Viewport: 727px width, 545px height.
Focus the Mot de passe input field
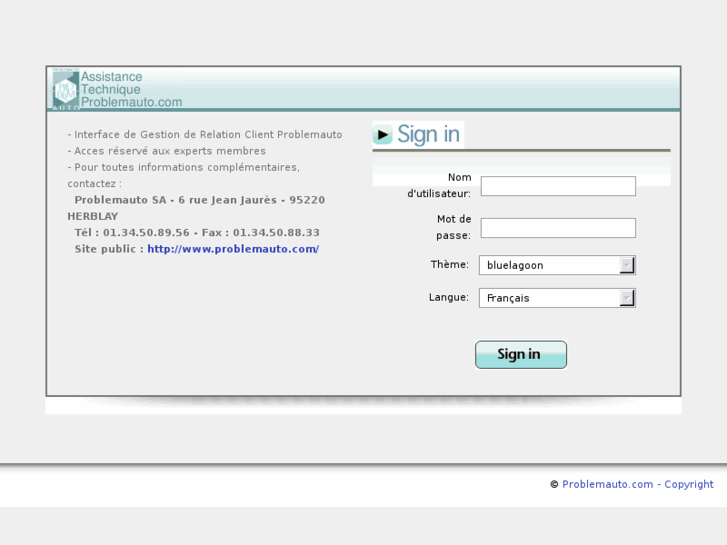(x=558, y=228)
